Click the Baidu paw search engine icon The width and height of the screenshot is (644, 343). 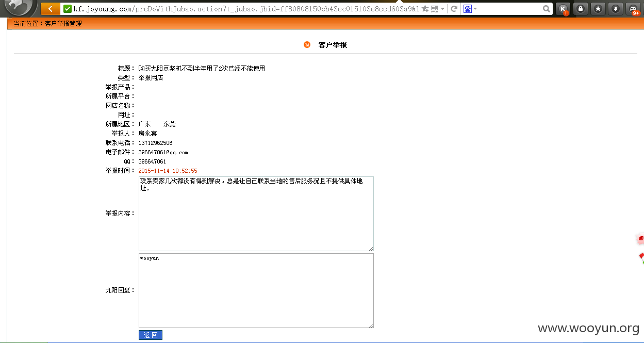(467, 9)
